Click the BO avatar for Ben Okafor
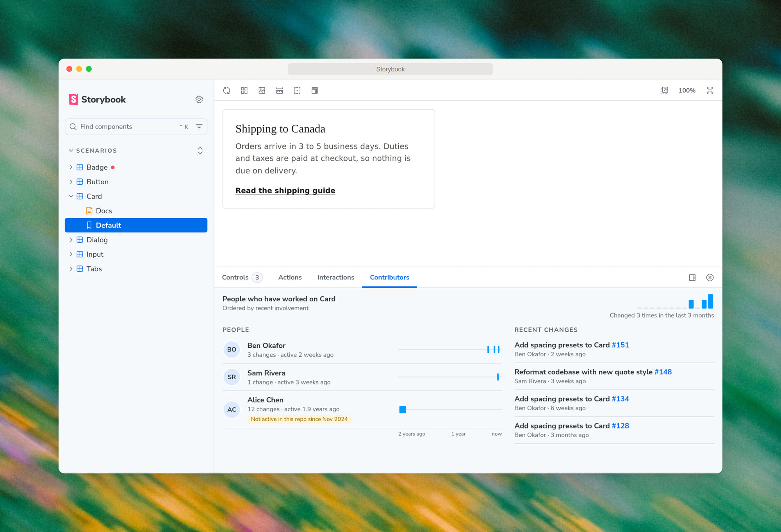The height and width of the screenshot is (532, 781). (x=232, y=349)
